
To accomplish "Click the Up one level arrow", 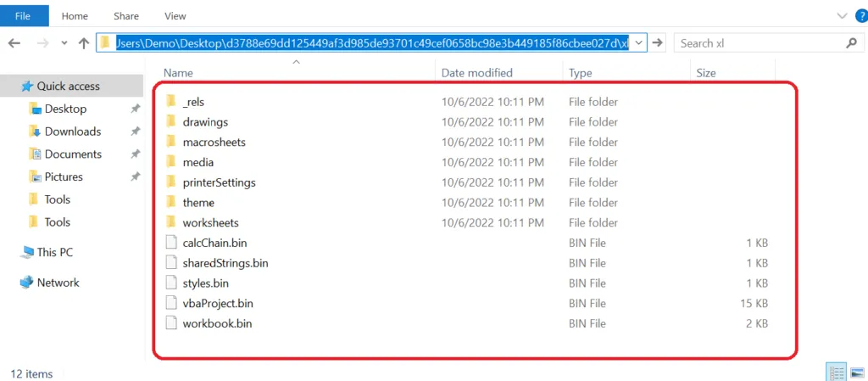I will point(84,43).
